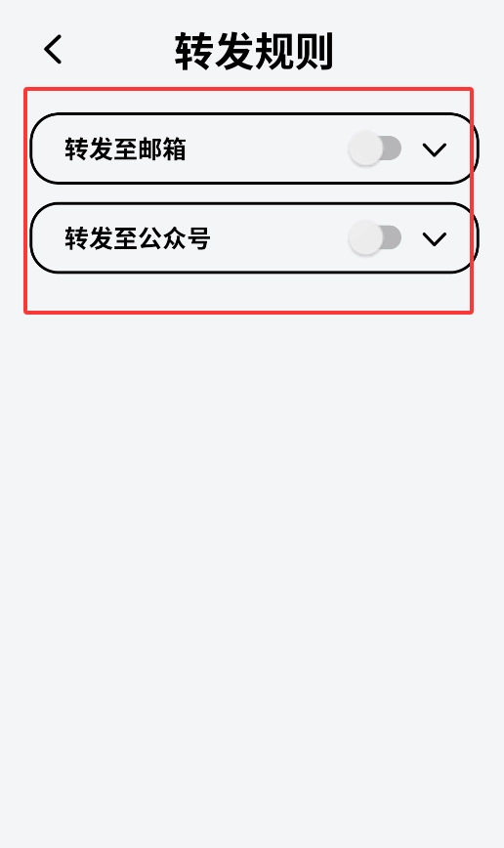Expand the 转发至公众号 chevron arrow
The height and width of the screenshot is (848, 504).
(435, 239)
